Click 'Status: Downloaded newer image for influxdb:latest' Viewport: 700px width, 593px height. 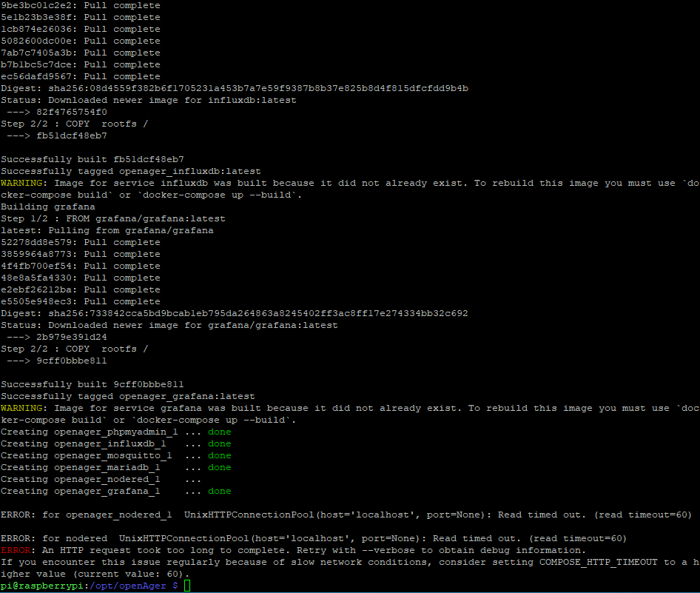coord(148,101)
